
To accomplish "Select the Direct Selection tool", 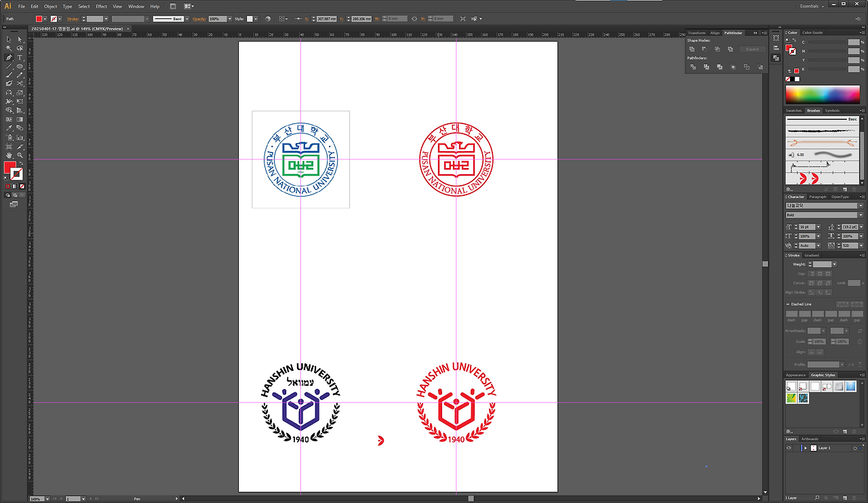I will pos(20,40).
